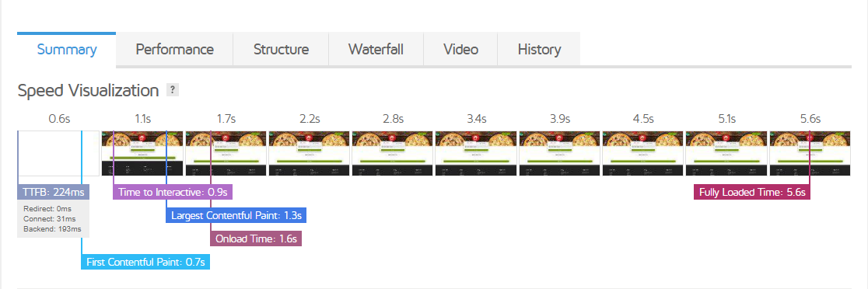The width and height of the screenshot is (868, 289).
Task: Open the 4.5s page frame thumbnail
Action: click(x=642, y=153)
